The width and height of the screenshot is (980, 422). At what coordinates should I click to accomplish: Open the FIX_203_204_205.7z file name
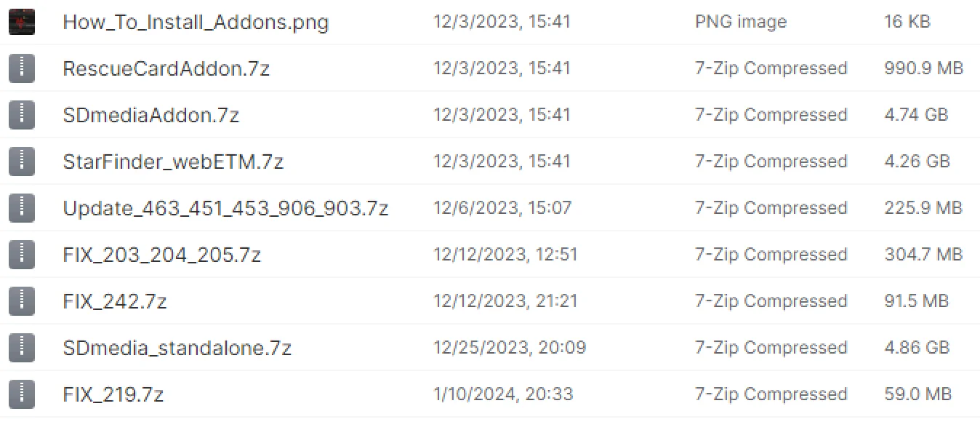click(x=162, y=255)
